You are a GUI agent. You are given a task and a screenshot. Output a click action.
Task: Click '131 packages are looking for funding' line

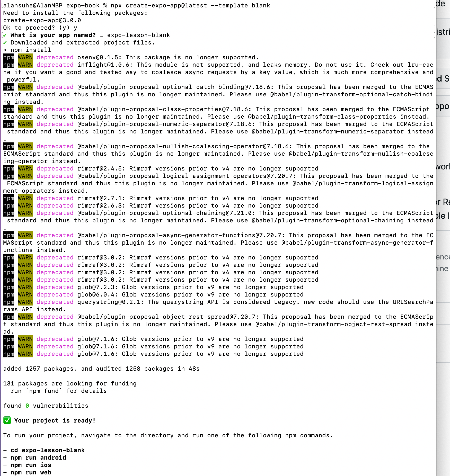coord(70,384)
